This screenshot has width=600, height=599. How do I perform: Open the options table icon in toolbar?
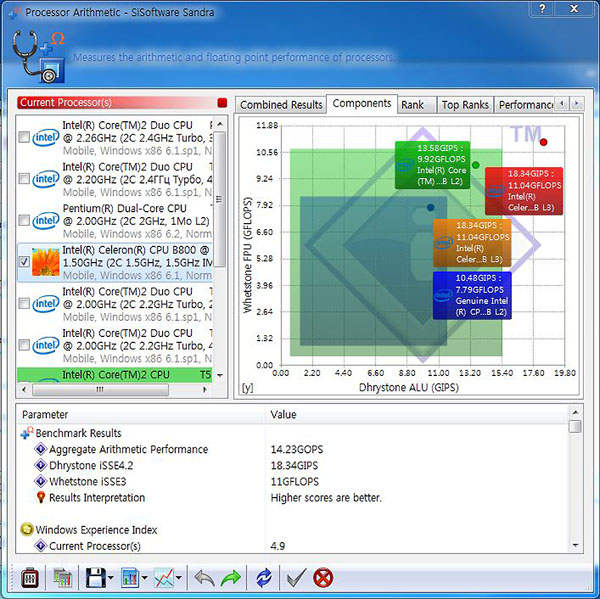tap(62, 578)
